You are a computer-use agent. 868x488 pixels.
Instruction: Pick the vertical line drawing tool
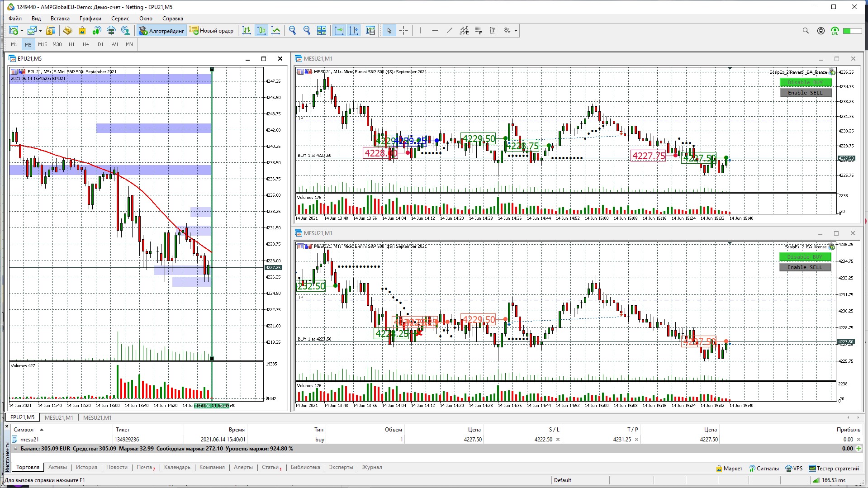click(x=421, y=31)
